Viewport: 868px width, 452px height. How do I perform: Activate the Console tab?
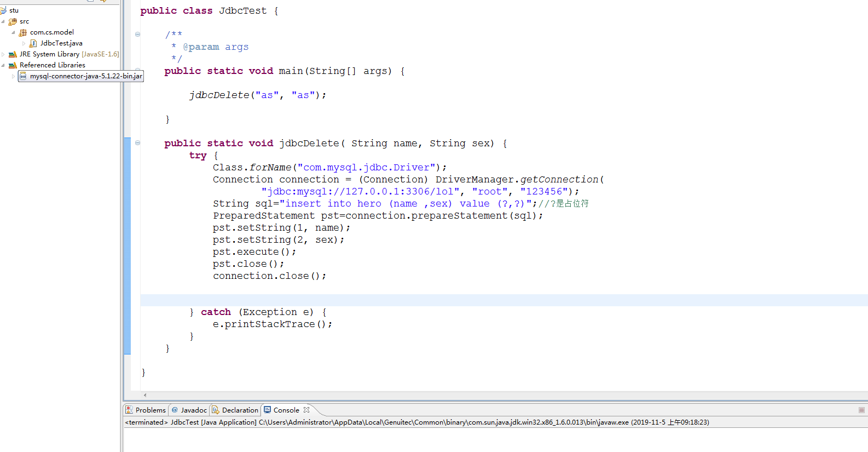(x=286, y=410)
